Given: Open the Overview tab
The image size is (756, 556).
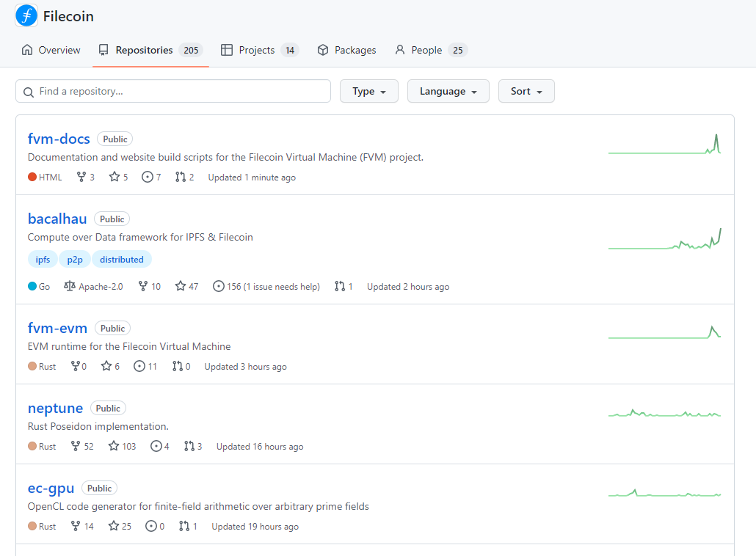Looking at the screenshot, I should pos(51,50).
